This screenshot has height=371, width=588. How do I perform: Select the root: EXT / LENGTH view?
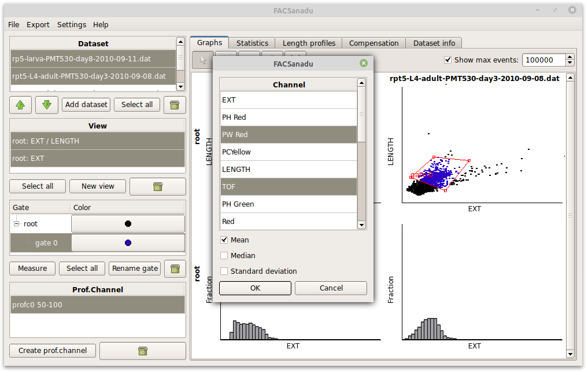(x=98, y=141)
